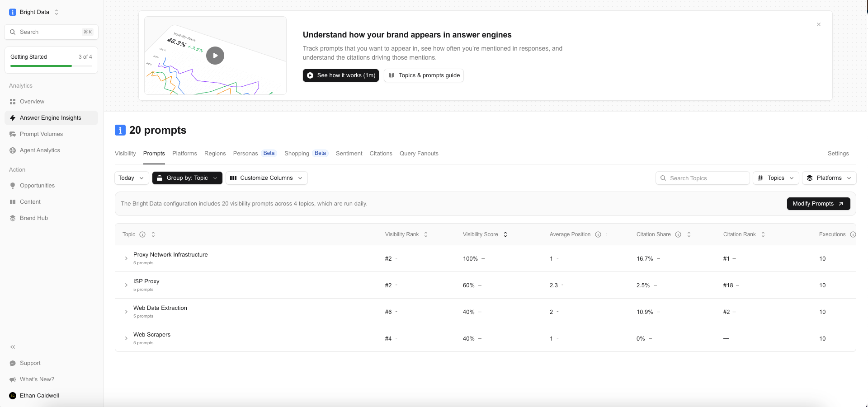Expand the Proxy Network Infrastructure row

(x=126, y=258)
